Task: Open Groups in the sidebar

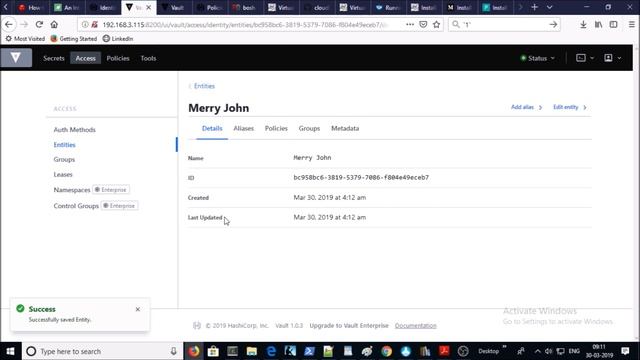Action: [x=64, y=160]
